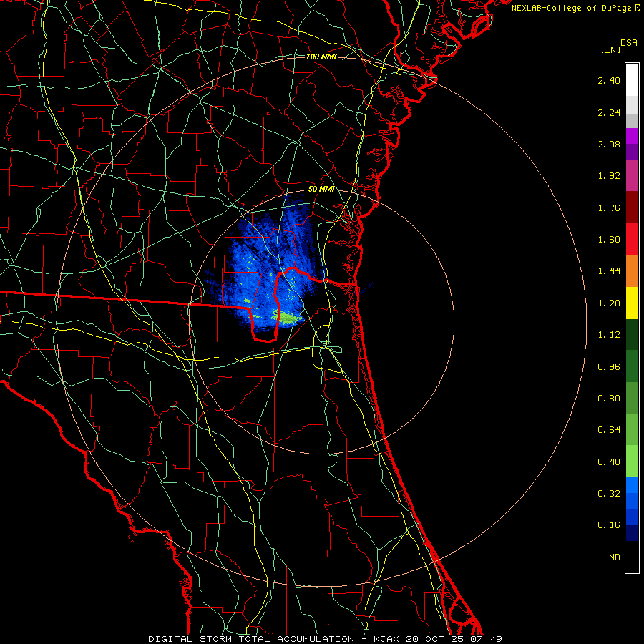
Task: Click the white swatch at top of color scale
Action: (x=632, y=80)
